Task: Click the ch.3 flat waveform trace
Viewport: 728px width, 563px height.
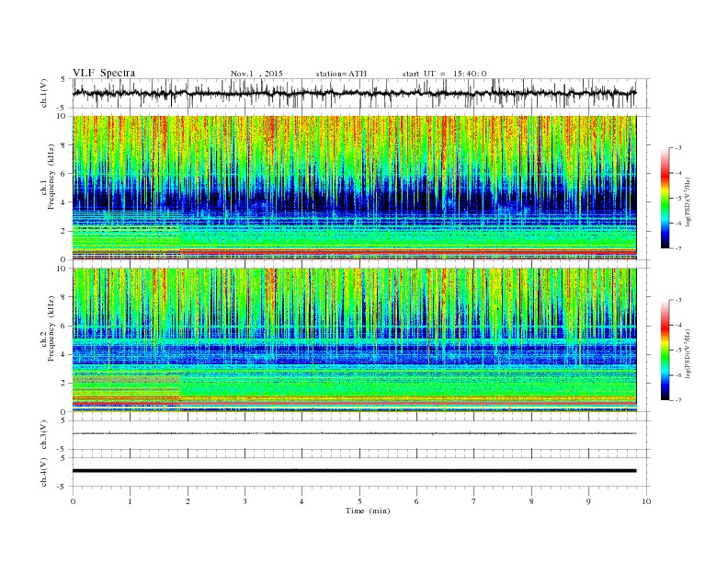Action: (354, 433)
